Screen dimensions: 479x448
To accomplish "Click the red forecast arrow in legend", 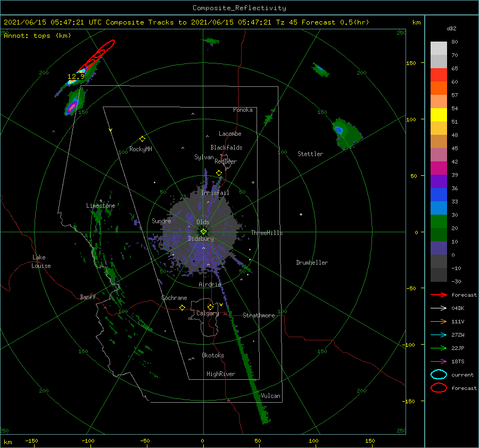I will 439,295.
